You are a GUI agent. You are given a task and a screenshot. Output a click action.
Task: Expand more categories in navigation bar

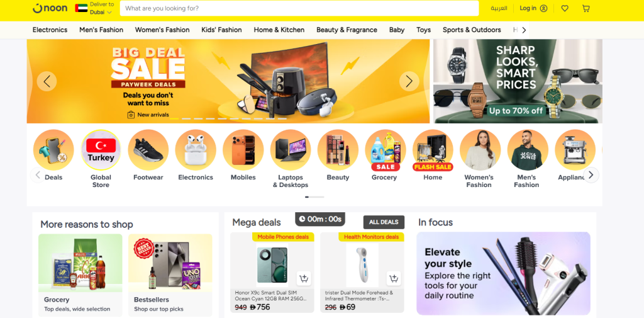(x=524, y=30)
